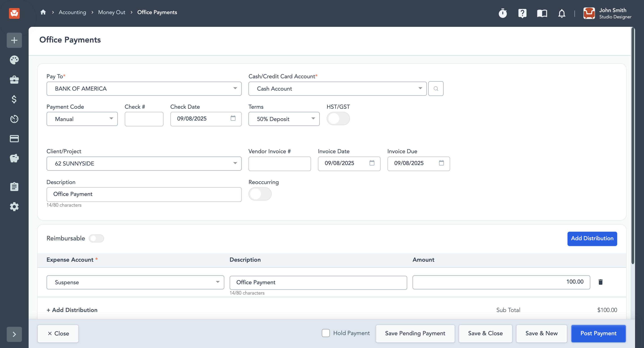Go to the Accounting breadcrumb
The width and height of the screenshot is (644, 348).
pyautogui.click(x=72, y=12)
